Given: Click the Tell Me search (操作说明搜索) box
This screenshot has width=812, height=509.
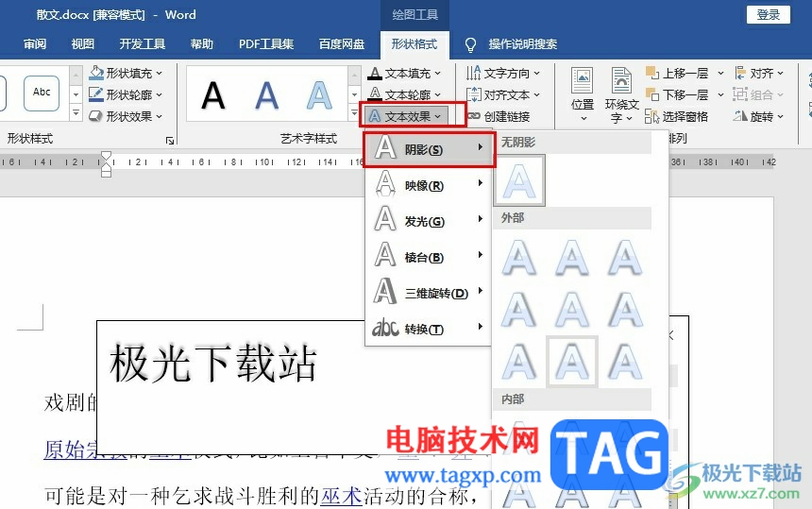Looking at the screenshot, I should pos(522,44).
